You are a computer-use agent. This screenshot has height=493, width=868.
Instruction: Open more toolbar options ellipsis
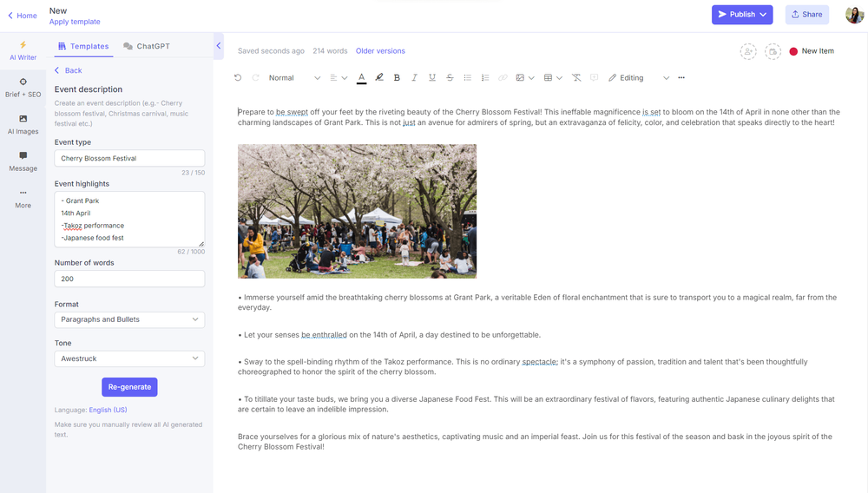tap(681, 77)
